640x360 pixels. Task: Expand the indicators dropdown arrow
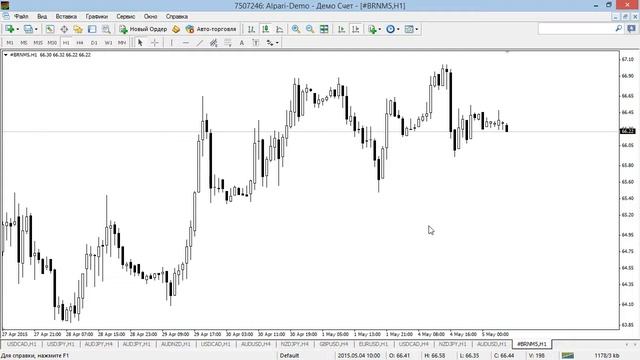click(x=380, y=29)
